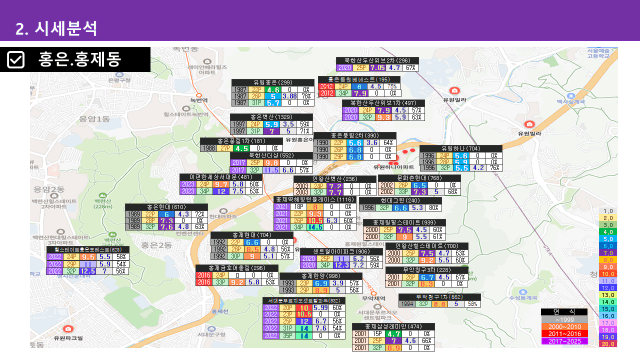The image size is (640, 360).
Task: Click the yellow 13.0 price legend swatch
Action: [x=608, y=295]
